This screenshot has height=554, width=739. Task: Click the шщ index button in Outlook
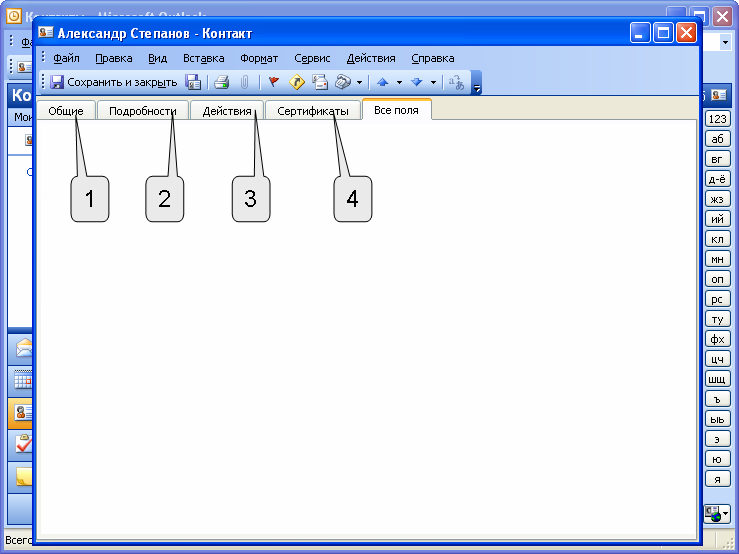717,379
